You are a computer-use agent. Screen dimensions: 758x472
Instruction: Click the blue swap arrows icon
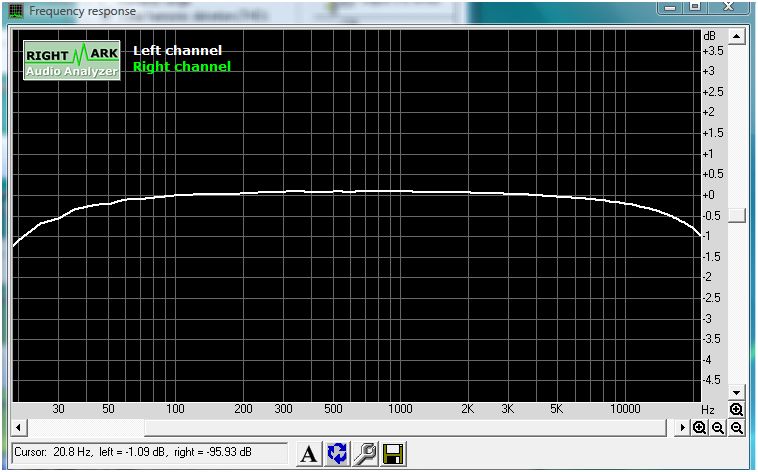pos(337,454)
